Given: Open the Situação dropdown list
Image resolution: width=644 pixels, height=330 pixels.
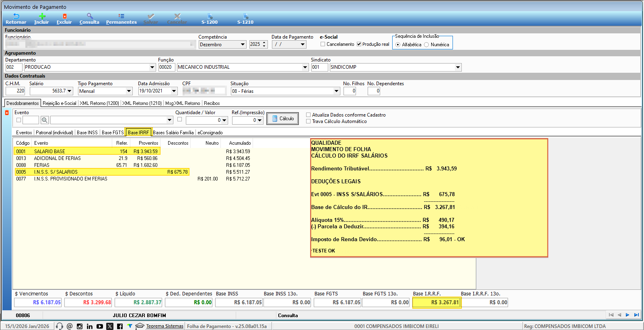Looking at the screenshot, I should (336, 91).
